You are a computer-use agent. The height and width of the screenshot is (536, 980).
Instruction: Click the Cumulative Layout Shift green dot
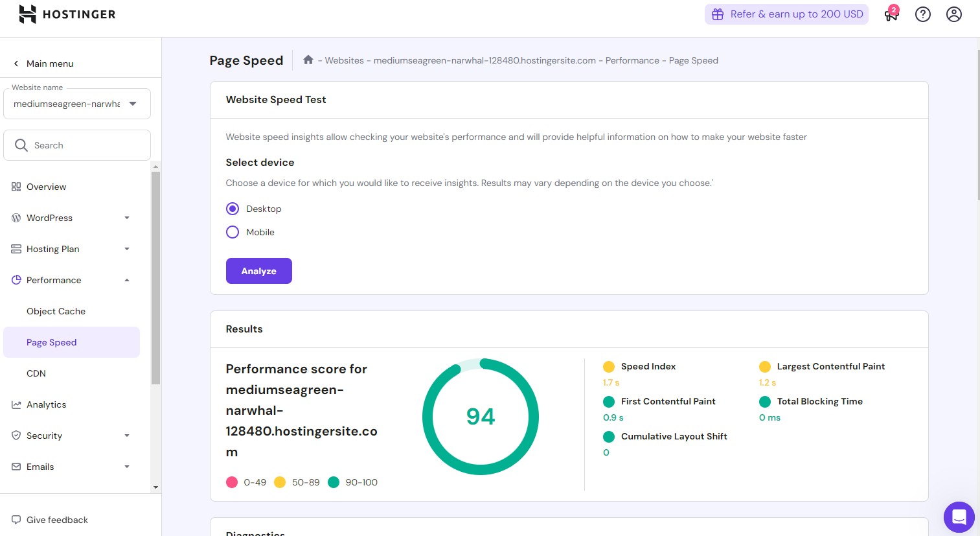(x=609, y=437)
